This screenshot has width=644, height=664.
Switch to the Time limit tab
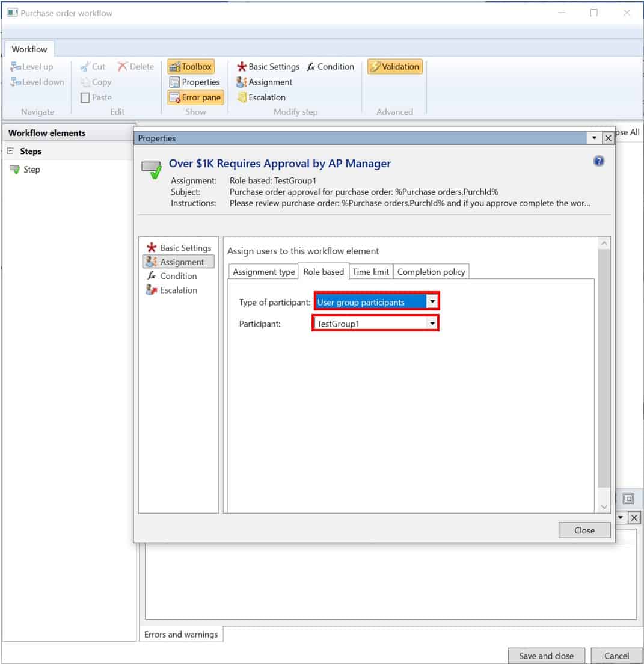click(370, 271)
